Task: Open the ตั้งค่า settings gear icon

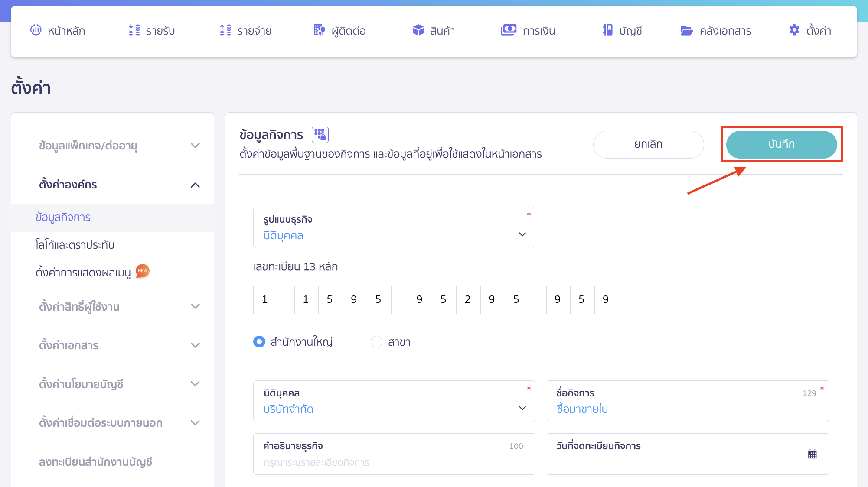Action: point(794,30)
